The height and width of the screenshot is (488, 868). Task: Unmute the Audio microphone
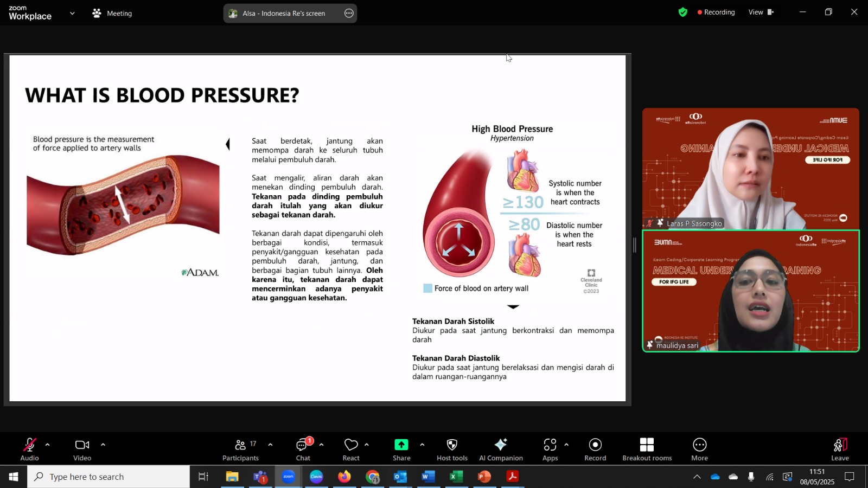pyautogui.click(x=29, y=450)
